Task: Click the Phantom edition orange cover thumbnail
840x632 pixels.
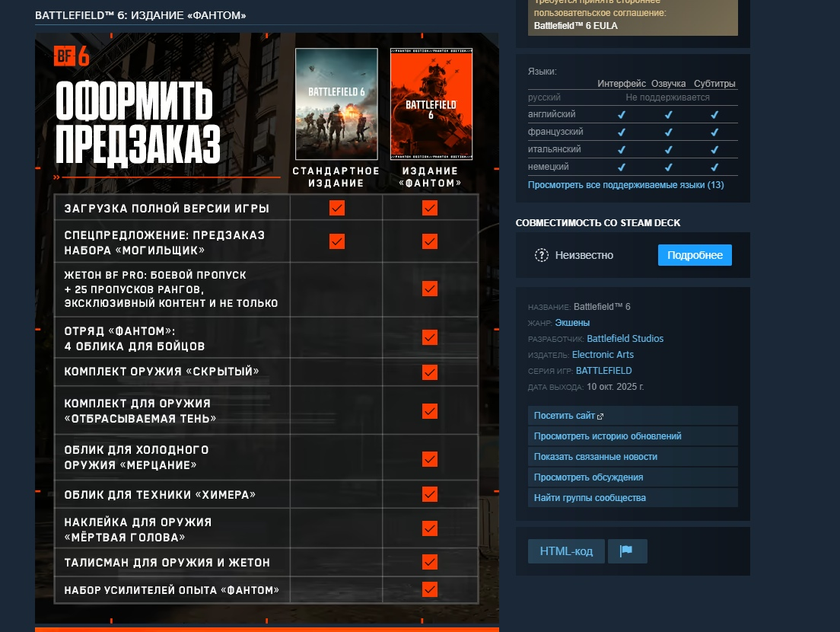Action: (x=431, y=104)
